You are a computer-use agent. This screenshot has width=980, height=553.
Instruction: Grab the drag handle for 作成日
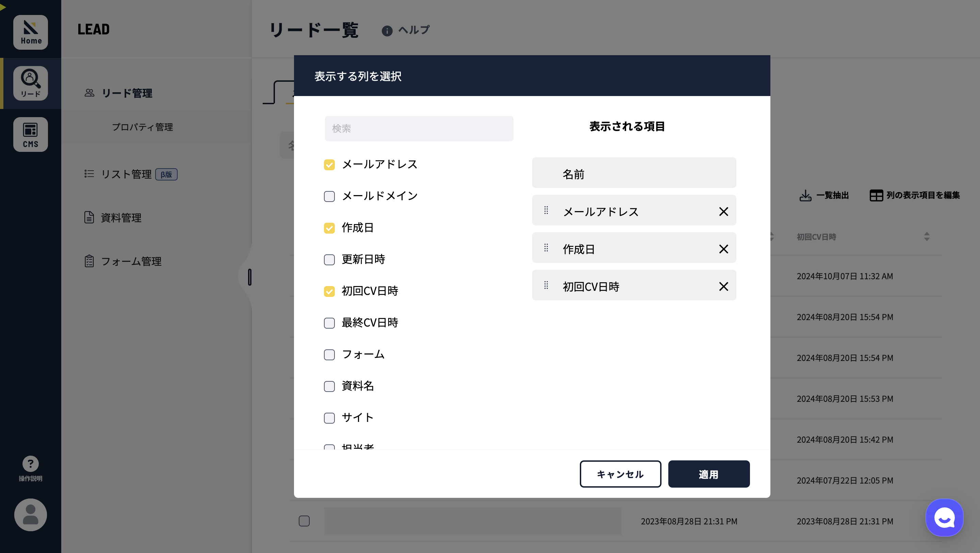546,248
